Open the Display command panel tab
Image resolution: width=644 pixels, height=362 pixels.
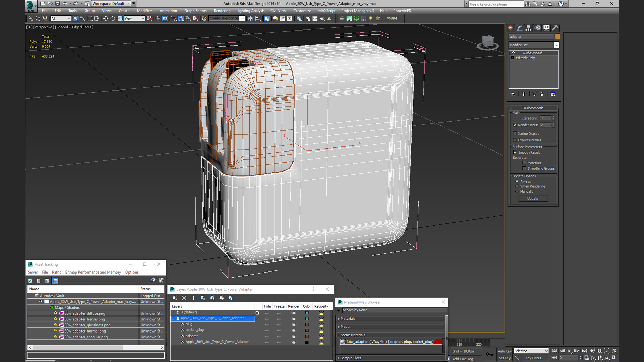pos(546,28)
